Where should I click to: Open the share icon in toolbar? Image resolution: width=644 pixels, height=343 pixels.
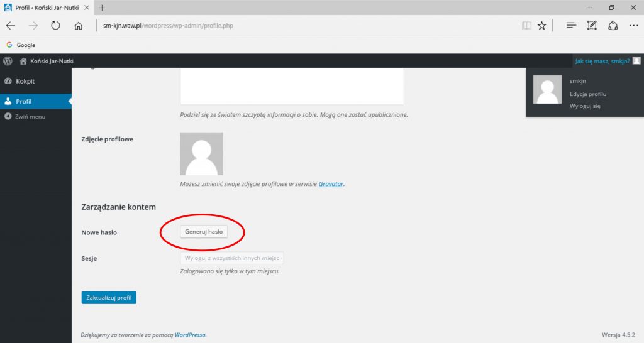[x=613, y=25]
